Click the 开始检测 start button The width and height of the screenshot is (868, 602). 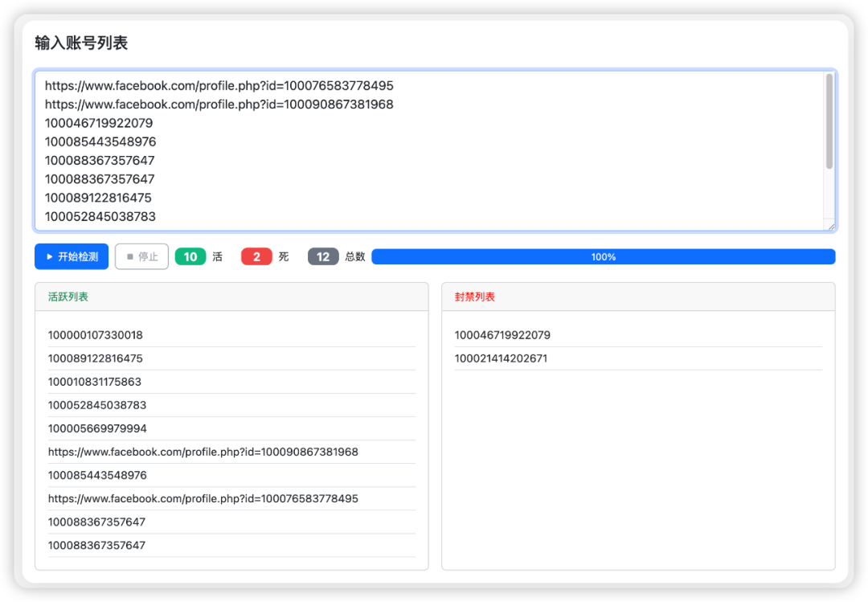coord(72,256)
